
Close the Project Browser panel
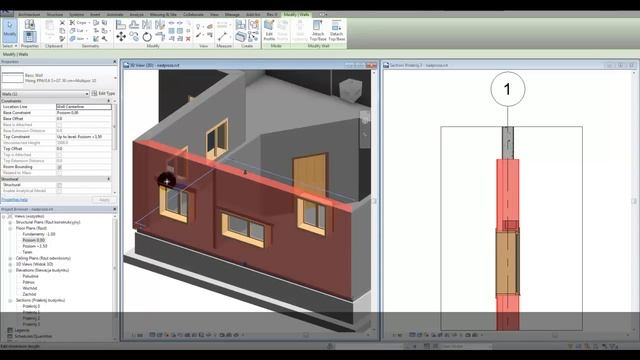click(115, 209)
